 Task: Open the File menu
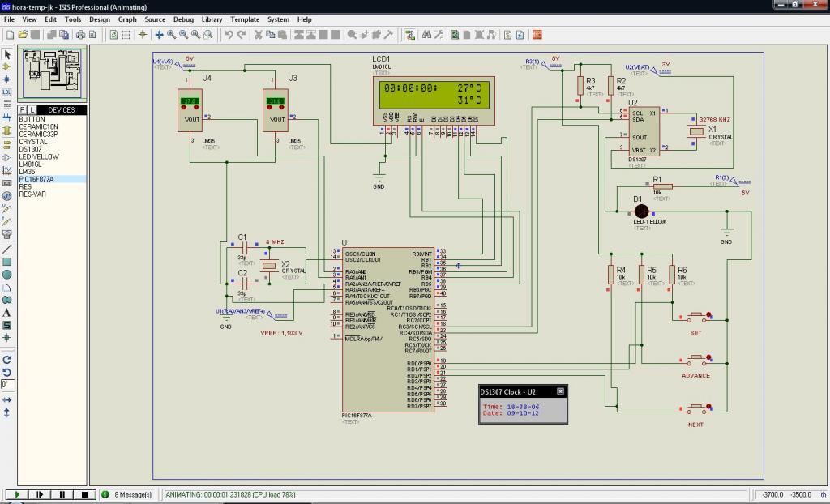click(x=9, y=19)
